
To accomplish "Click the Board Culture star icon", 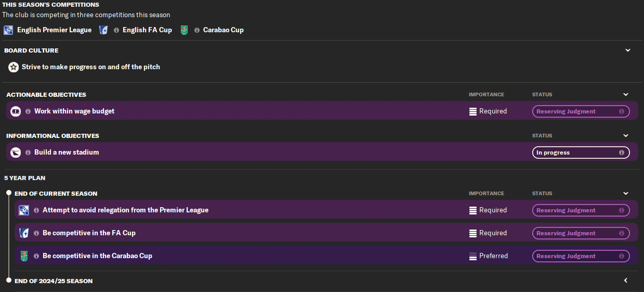I will (14, 67).
